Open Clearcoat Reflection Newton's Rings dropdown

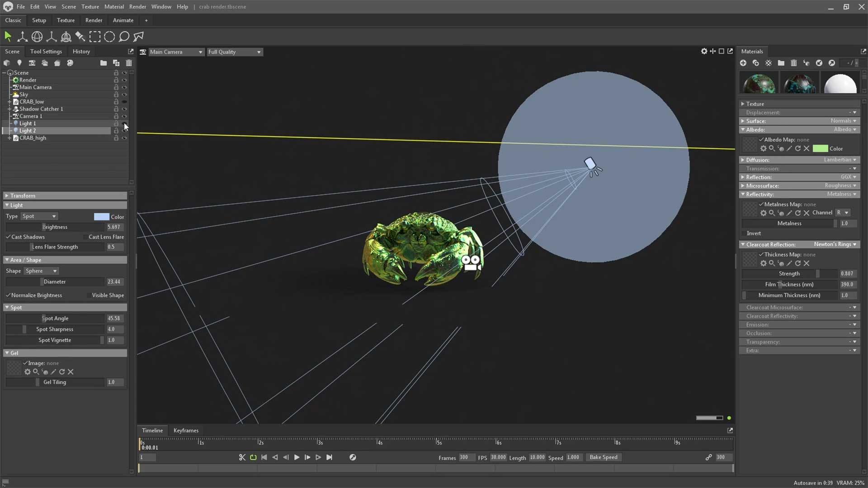pyautogui.click(x=835, y=244)
